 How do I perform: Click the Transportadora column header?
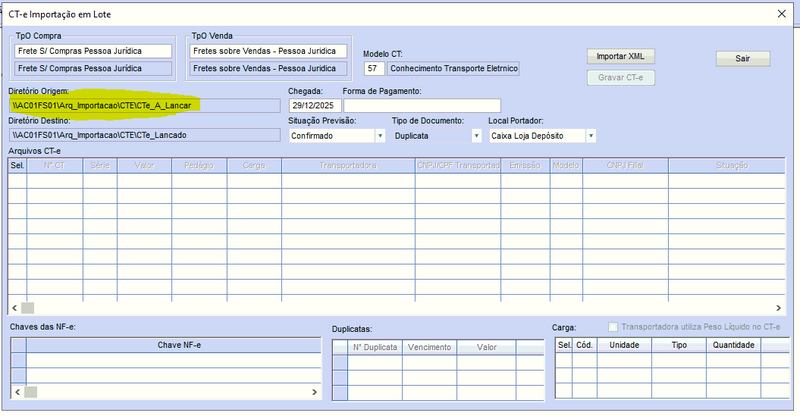[x=347, y=166]
